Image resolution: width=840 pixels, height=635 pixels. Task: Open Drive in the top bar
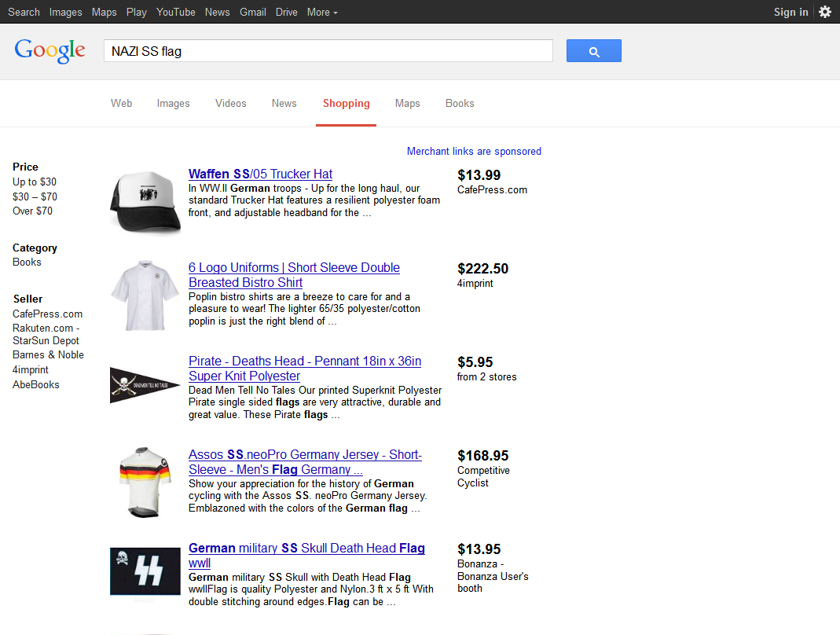coord(287,12)
